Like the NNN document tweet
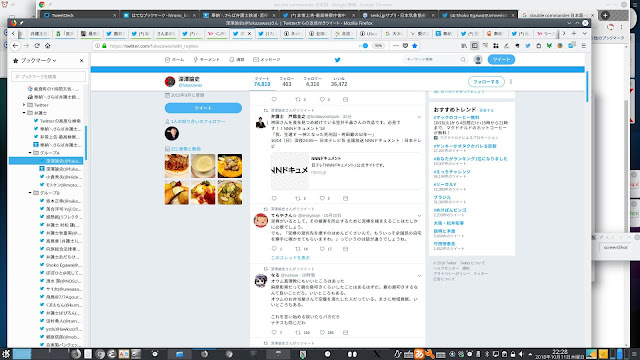This screenshot has height=360, width=640. click(x=322, y=198)
